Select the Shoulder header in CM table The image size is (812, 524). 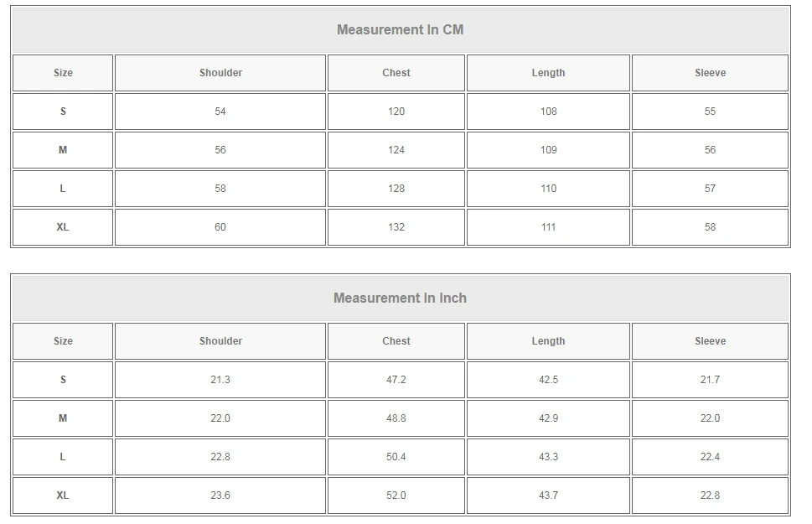[220, 73]
